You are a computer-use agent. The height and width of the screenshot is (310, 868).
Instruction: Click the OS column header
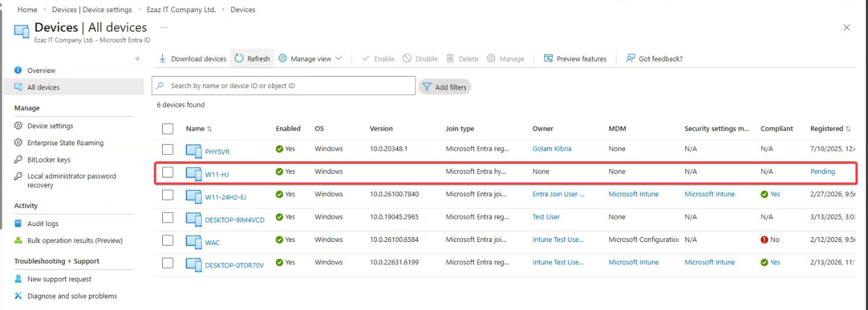tap(320, 129)
